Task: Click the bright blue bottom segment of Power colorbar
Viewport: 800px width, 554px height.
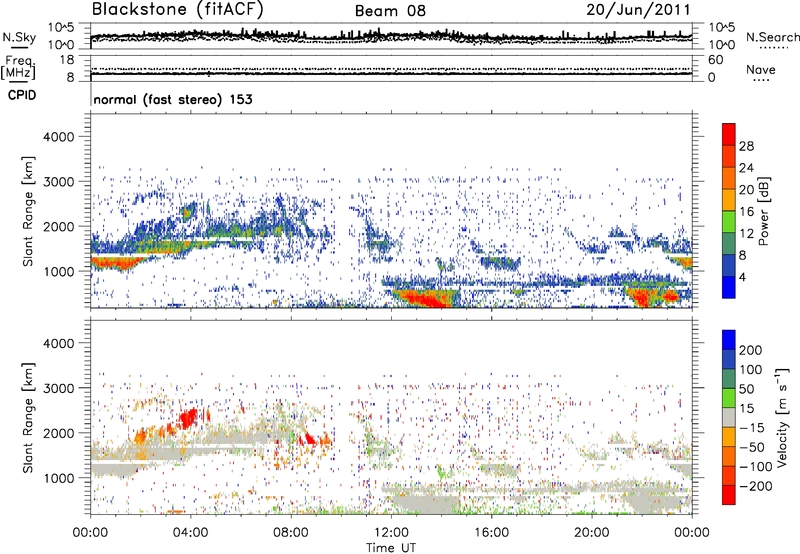Action: tap(729, 287)
